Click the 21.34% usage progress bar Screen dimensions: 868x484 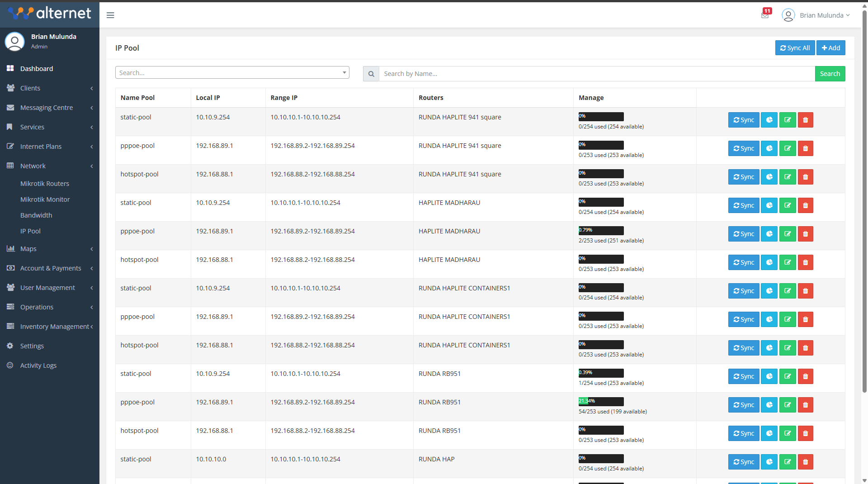(x=601, y=401)
